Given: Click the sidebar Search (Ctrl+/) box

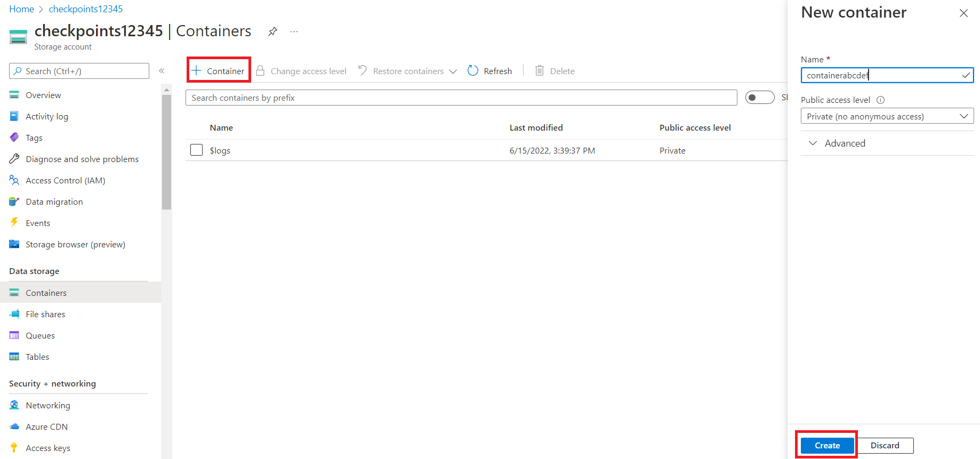Looking at the screenshot, I should [79, 71].
